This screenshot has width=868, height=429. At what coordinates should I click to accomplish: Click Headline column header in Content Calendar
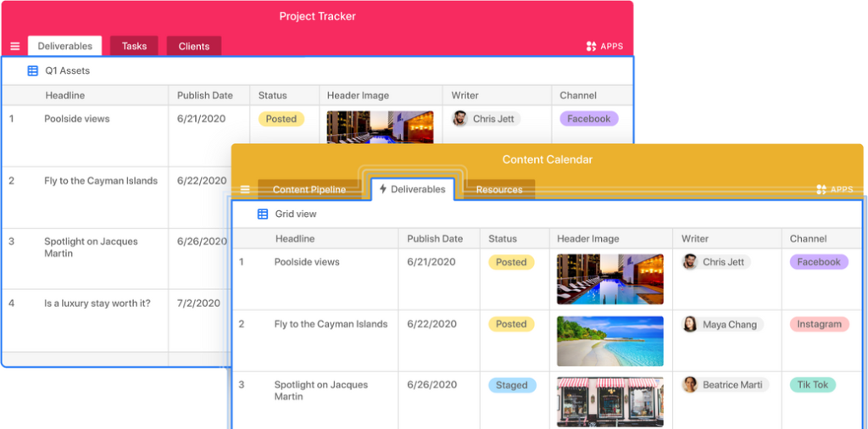click(295, 238)
